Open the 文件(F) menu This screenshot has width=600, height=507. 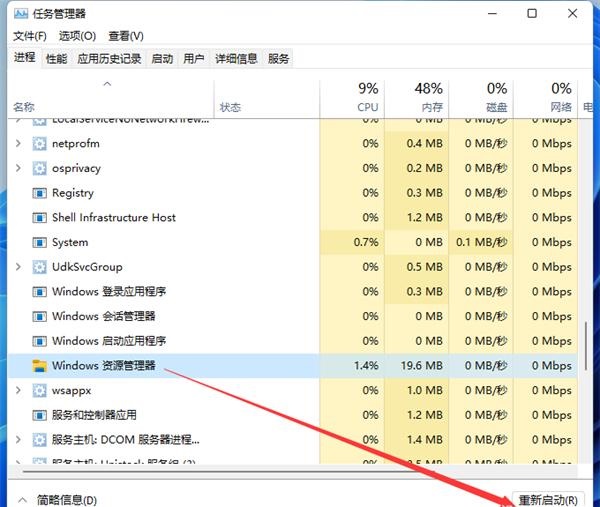point(30,36)
